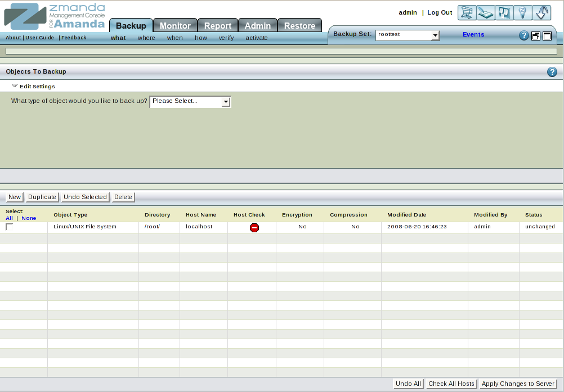The image size is (564, 392).
Task: Click the New button
Action: click(15, 197)
